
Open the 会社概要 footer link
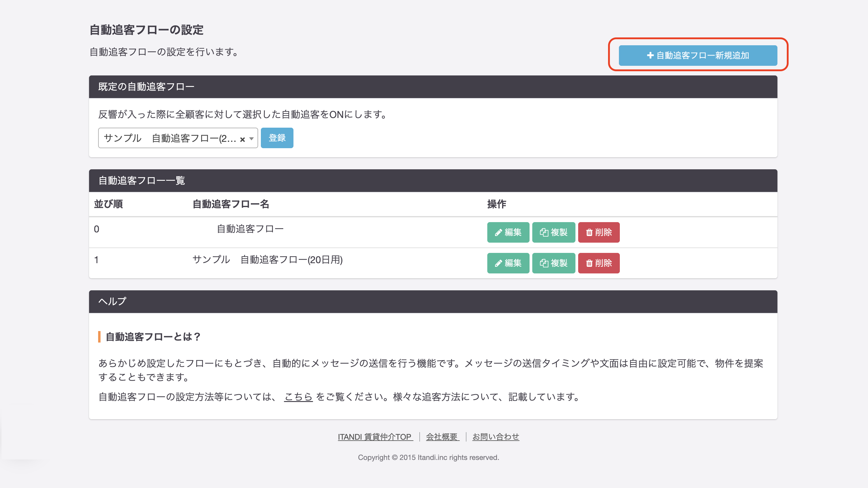[x=442, y=437]
